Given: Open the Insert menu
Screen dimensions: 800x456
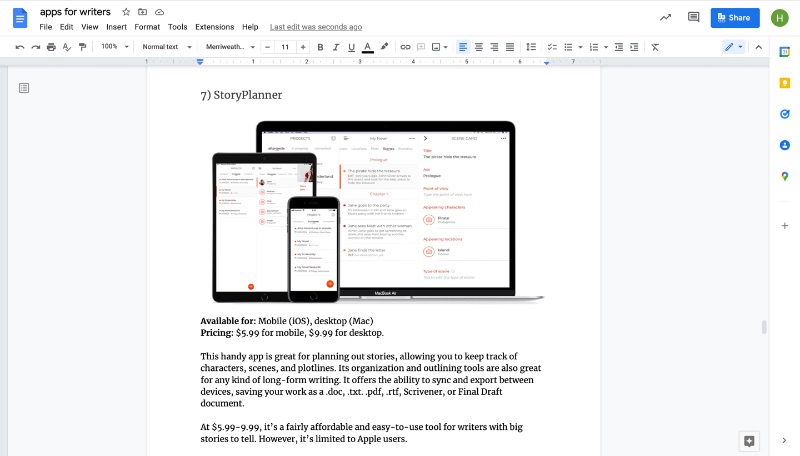Looking at the screenshot, I should pyautogui.click(x=116, y=27).
